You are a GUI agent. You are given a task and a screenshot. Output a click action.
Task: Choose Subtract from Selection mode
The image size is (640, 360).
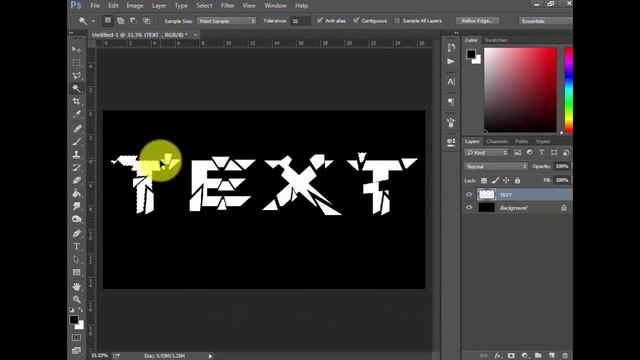(133, 20)
